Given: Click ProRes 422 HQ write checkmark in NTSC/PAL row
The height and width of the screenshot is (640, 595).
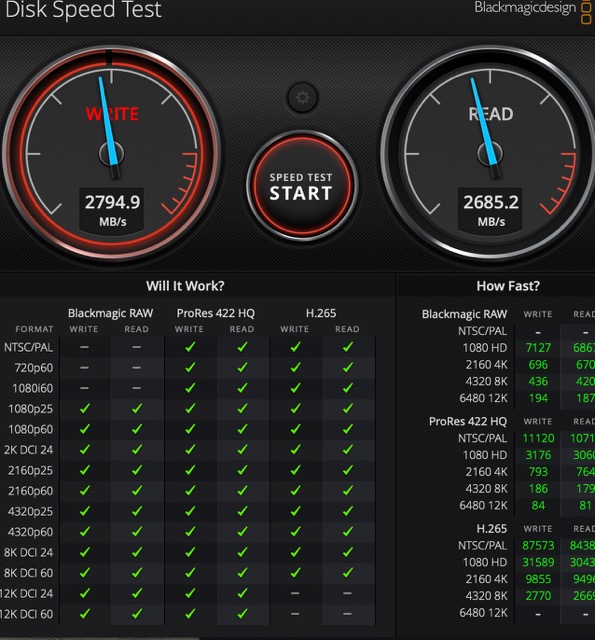Looking at the screenshot, I should pos(190,347).
